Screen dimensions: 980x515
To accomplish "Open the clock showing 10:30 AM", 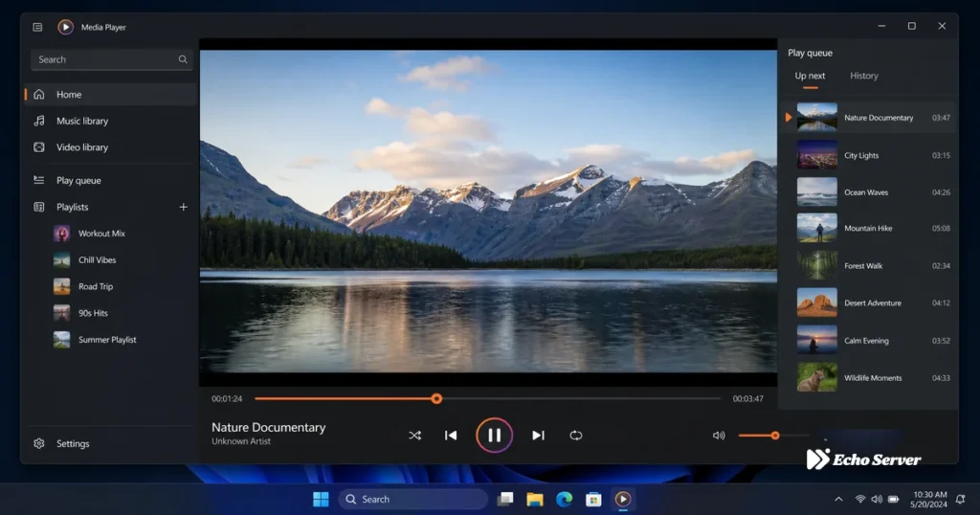I will click(x=929, y=499).
